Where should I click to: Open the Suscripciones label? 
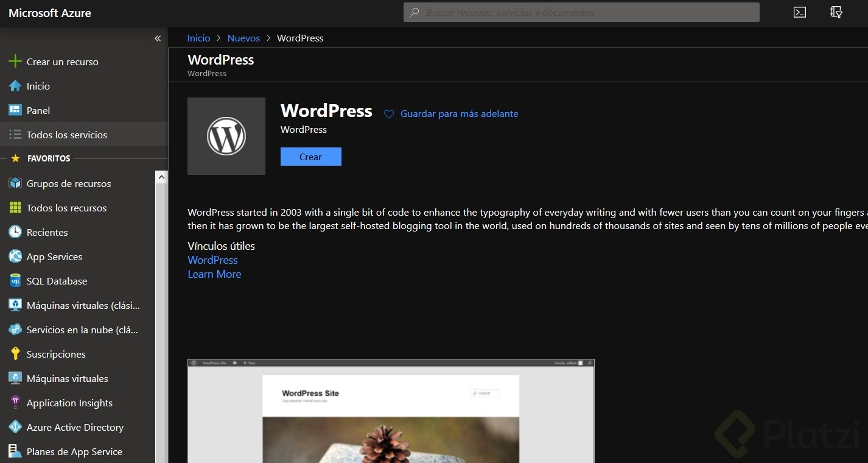[56, 354]
